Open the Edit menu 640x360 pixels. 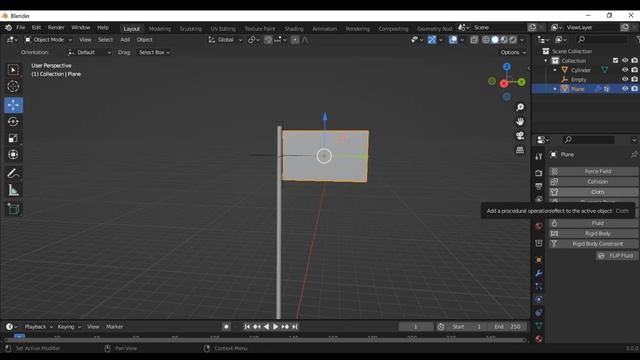point(36,27)
